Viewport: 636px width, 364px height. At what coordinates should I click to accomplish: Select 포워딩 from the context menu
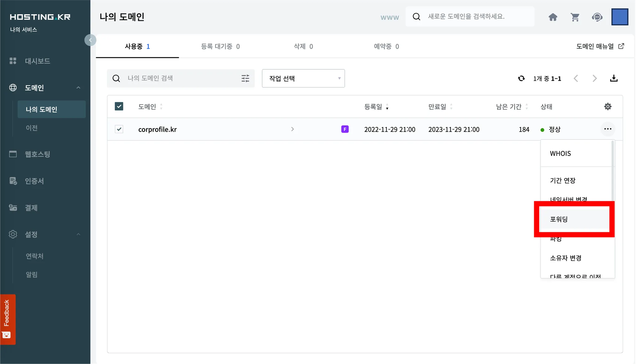click(x=574, y=219)
